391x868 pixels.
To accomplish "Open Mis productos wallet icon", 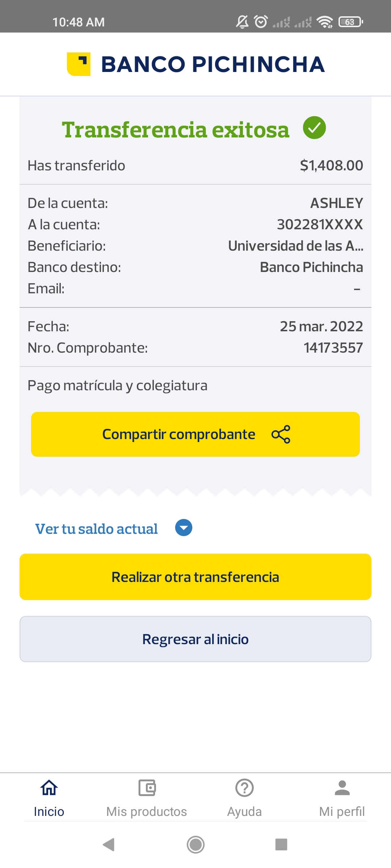I will pos(147,787).
